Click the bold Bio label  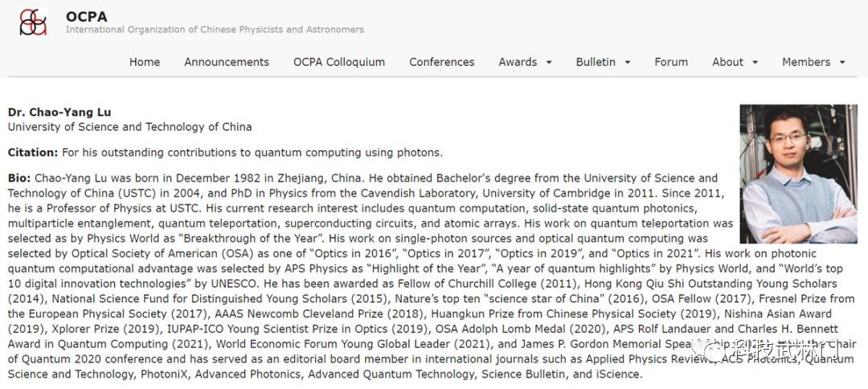[x=19, y=178]
